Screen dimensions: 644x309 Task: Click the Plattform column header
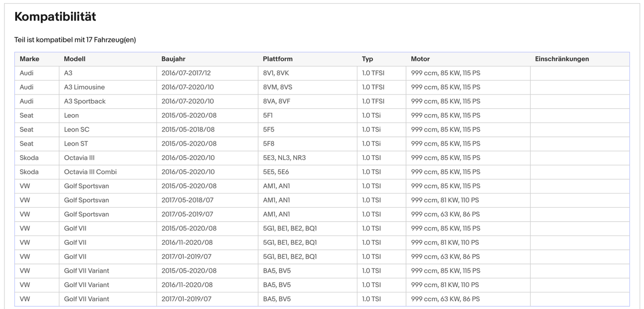(278, 59)
